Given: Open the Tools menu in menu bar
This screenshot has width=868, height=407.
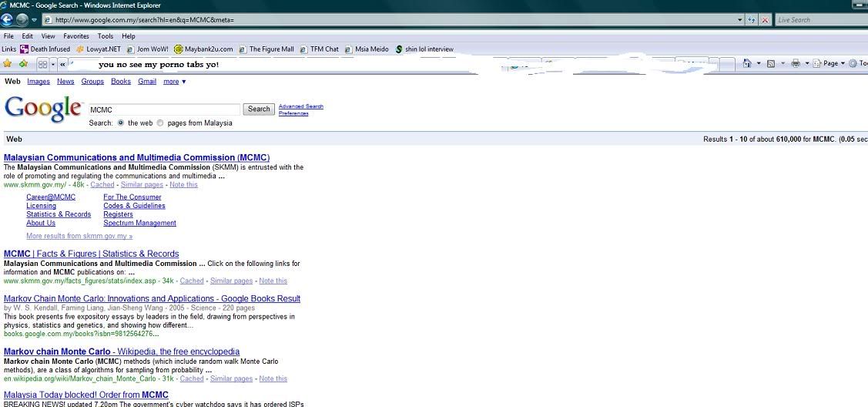Looking at the screenshot, I should [x=106, y=36].
